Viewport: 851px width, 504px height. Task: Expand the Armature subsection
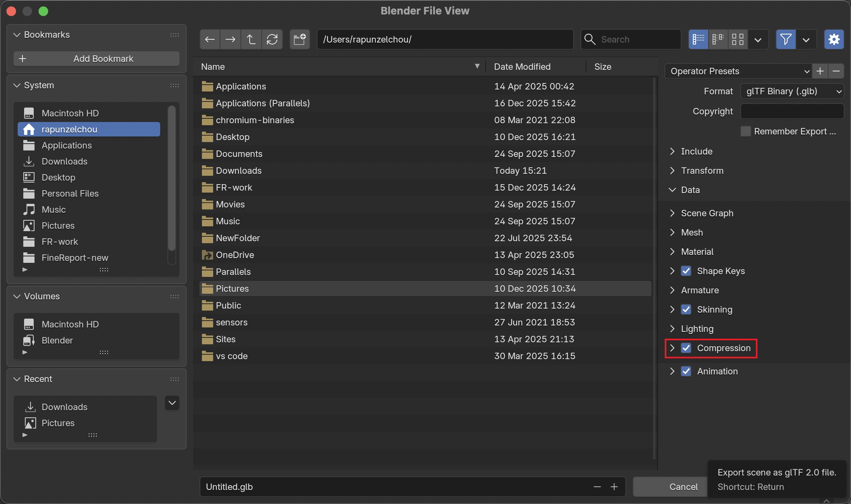pos(672,290)
